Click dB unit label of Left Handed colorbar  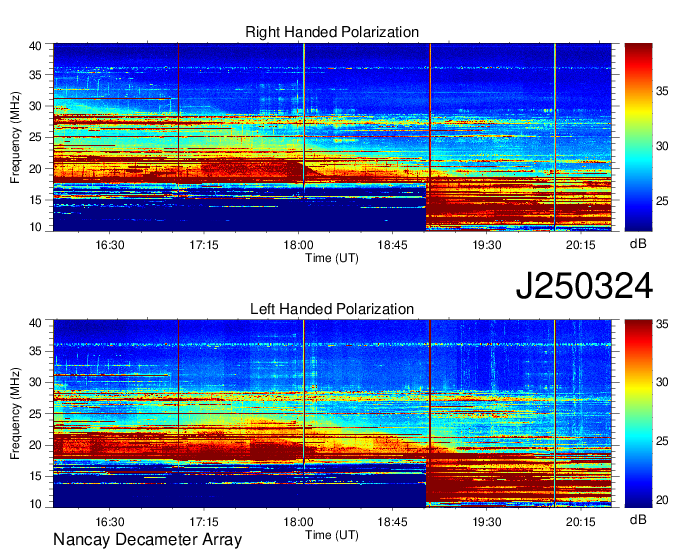(638, 519)
